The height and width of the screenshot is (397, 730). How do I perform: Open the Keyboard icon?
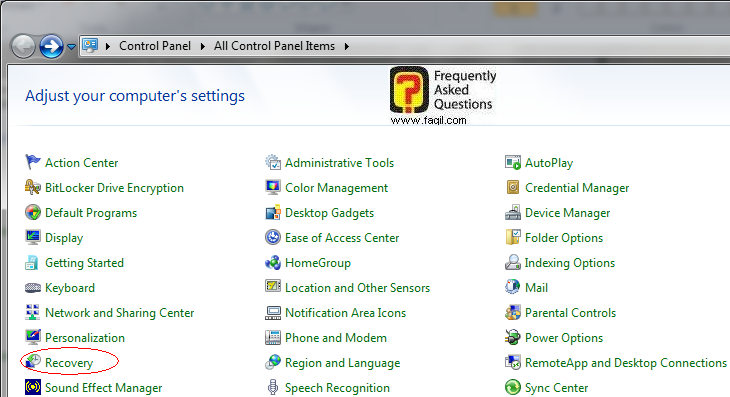[x=33, y=288]
